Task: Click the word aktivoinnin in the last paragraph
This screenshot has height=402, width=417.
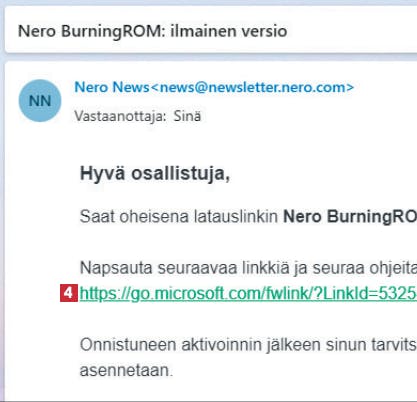Action: (x=221, y=345)
